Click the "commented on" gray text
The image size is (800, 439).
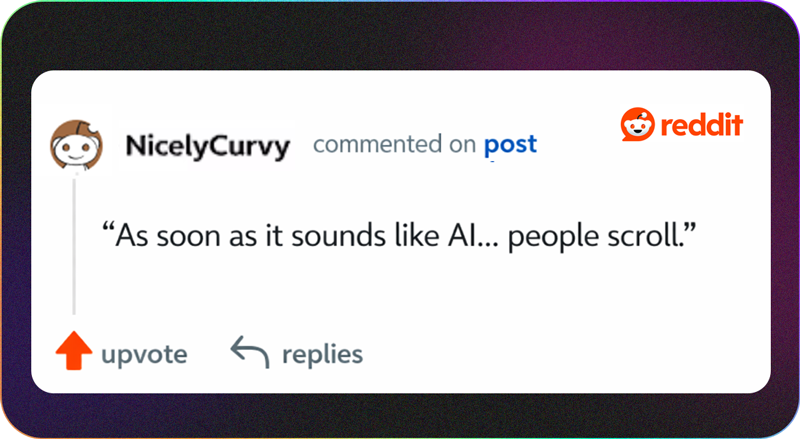[394, 145]
